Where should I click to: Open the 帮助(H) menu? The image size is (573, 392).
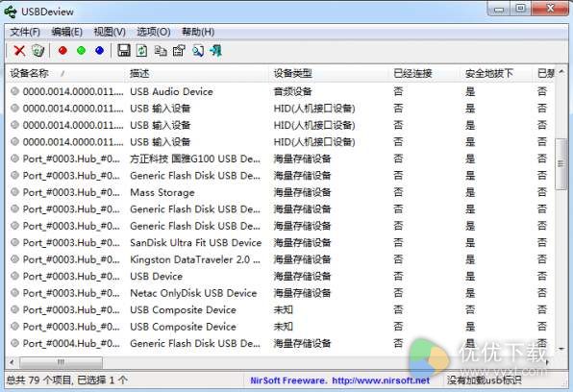click(x=198, y=32)
